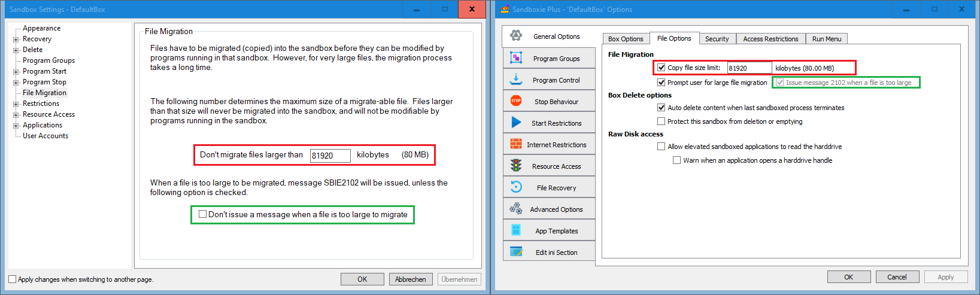The height and width of the screenshot is (295, 980).
Task: Switch to the Security tab
Action: pyautogui.click(x=717, y=39)
